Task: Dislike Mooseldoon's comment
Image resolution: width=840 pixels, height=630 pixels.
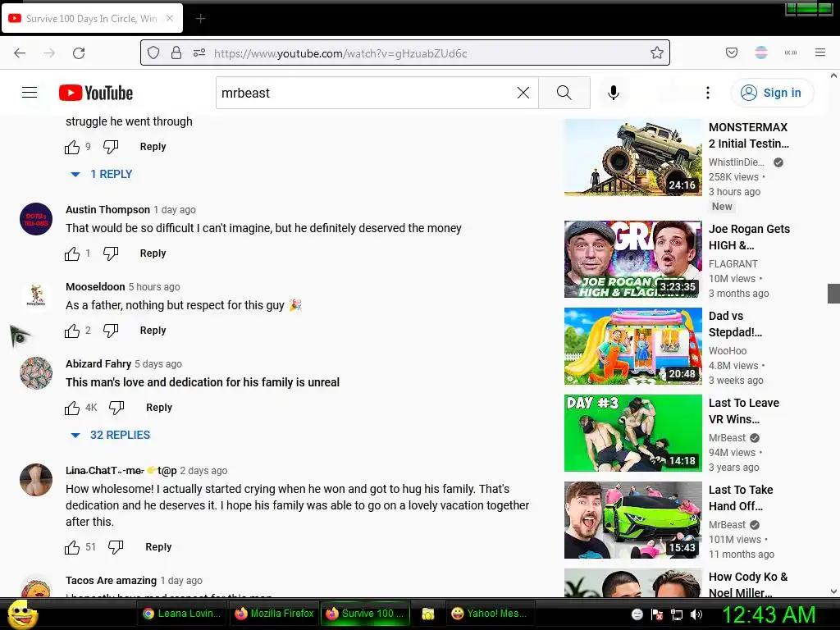Action: tap(111, 331)
